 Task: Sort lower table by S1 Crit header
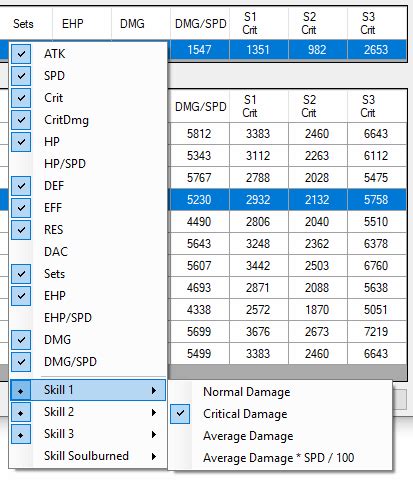259,107
